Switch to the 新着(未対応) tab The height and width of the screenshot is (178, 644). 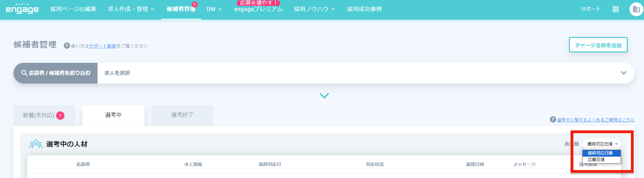click(x=44, y=116)
